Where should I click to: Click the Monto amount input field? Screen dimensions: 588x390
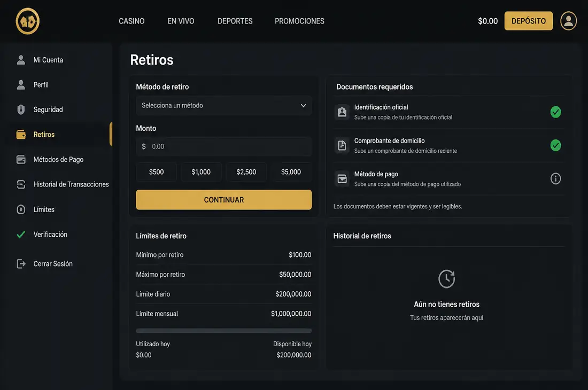click(x=224, y=146)
